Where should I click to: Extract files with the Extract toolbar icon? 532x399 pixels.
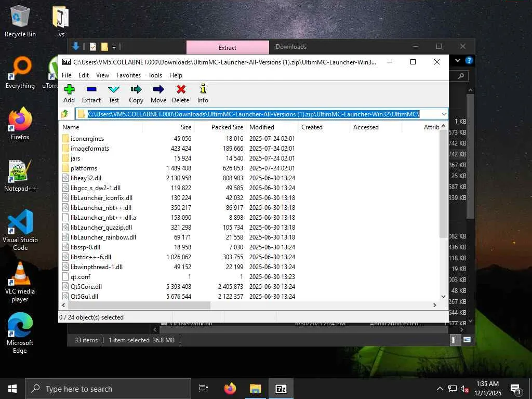(91, 94)
